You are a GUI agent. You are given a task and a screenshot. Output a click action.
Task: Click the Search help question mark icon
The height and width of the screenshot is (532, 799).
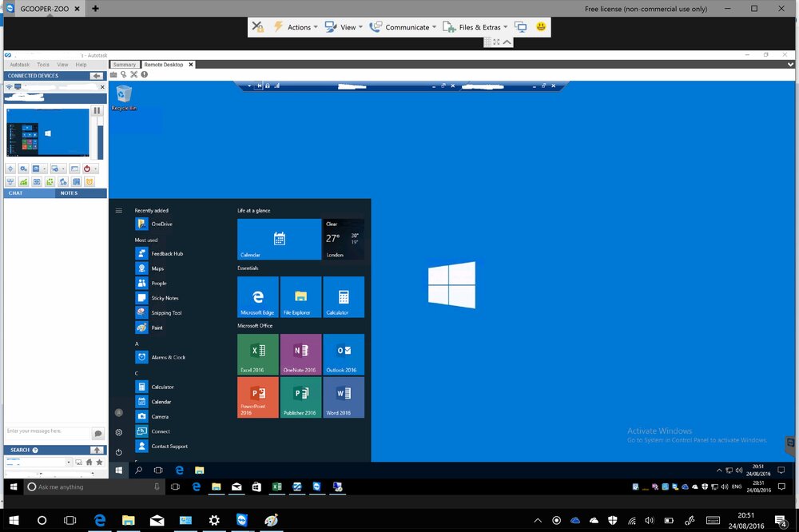(35, 450)
